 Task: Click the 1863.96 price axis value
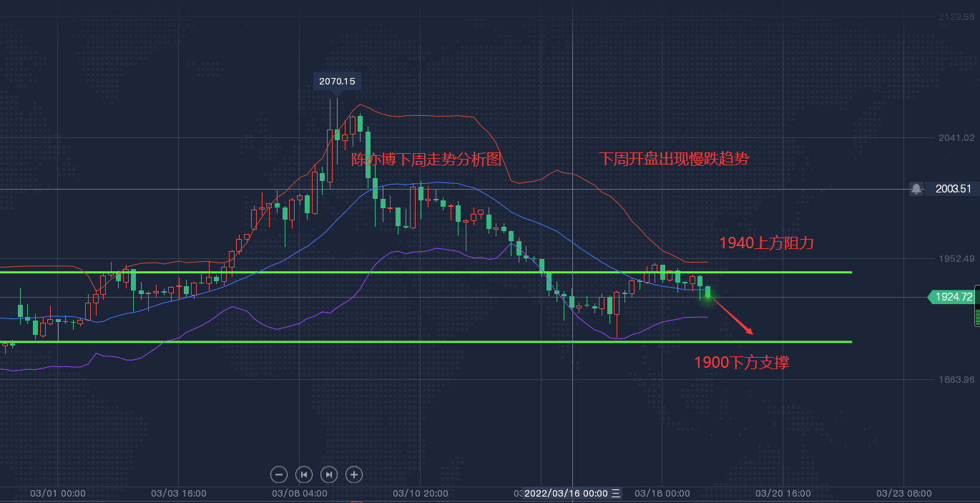(957, 379)
